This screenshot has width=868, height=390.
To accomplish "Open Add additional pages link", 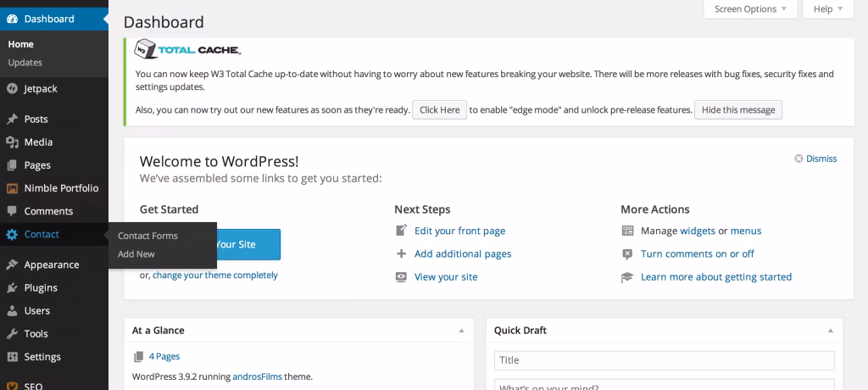I will 463,253.
